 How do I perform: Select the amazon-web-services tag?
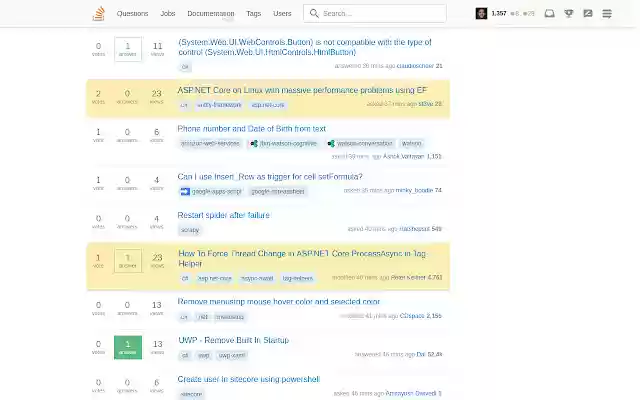(x=210, y=143)
